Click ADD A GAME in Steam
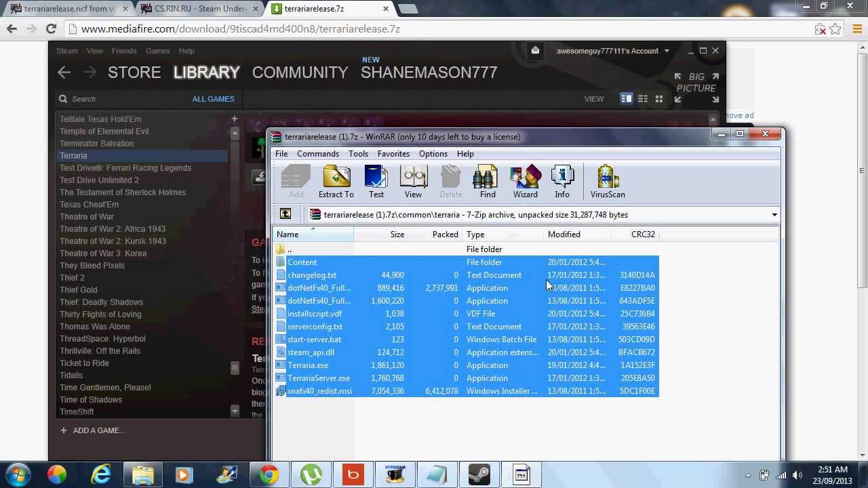This screenshot has height=488, width=868. point(92,430)
